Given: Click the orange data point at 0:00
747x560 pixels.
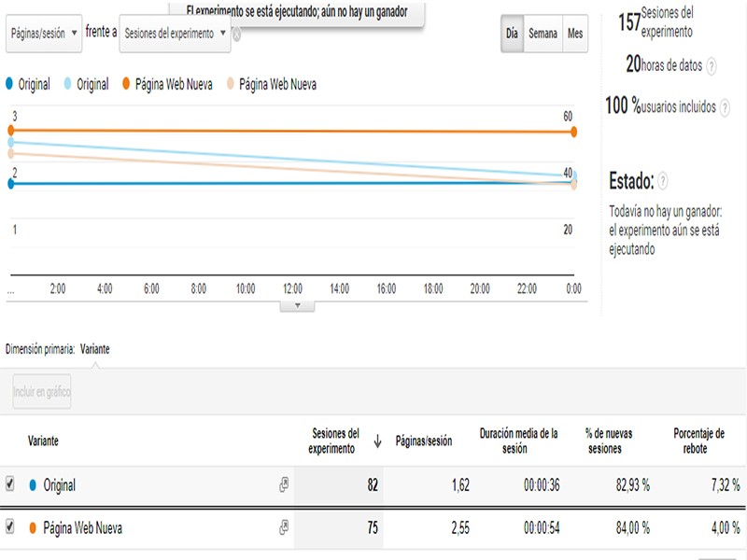Looking at the screenshot, I should [x=573, y=132].
